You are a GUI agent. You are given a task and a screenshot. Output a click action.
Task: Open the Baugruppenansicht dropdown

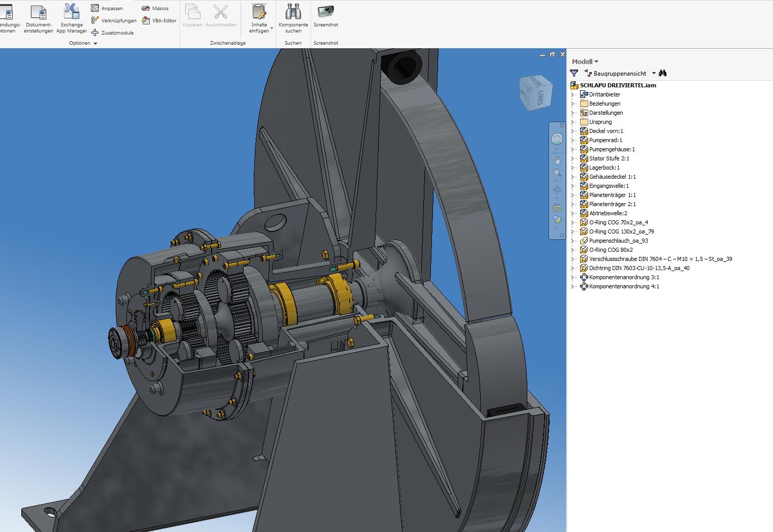(x=654, y=73)
